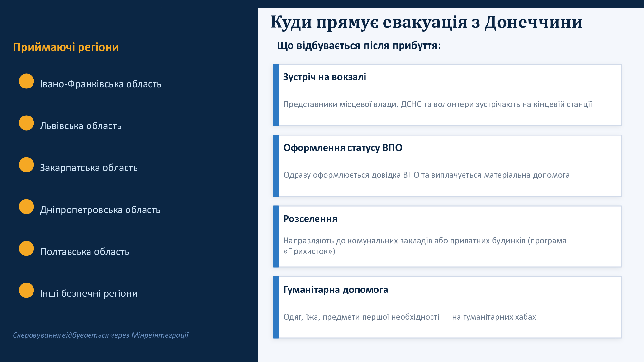Screen dimensions: 644x362
Task: Click the Львівська область list item text
Action: click(x=81, y=126)
